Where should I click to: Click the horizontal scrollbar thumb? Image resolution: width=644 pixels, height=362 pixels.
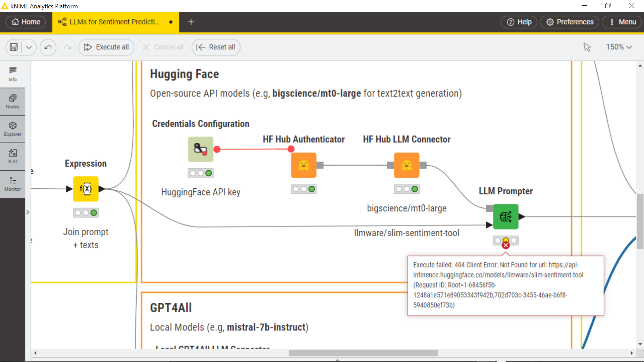coord(363,353)
